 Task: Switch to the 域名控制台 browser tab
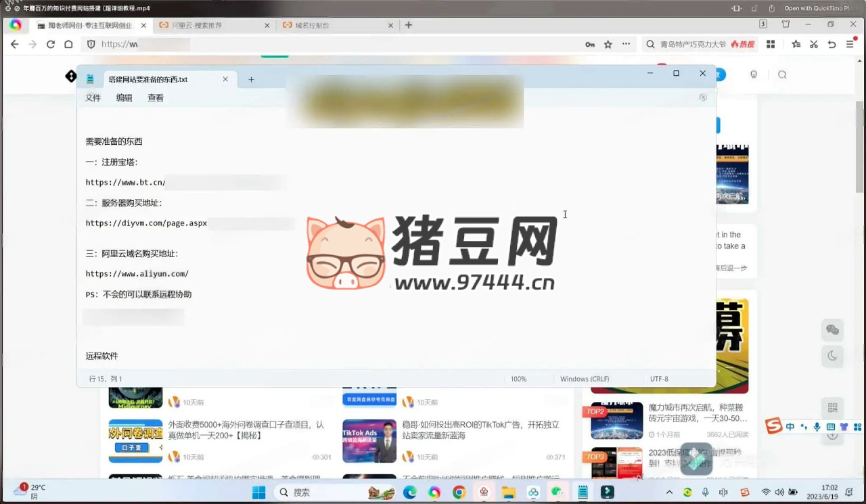[x=330, y=25]
